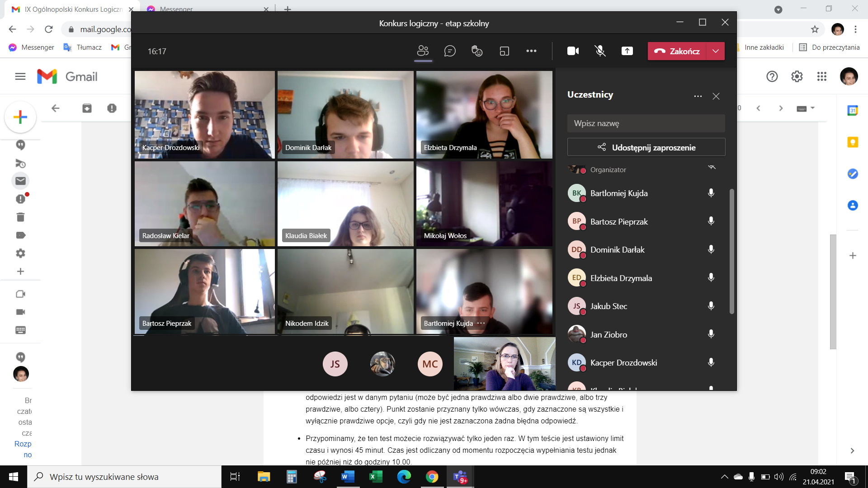The width and height of the screenshot is (868, 488).
Task: Close the Uczestnicy panel
Action: [716, 96]
